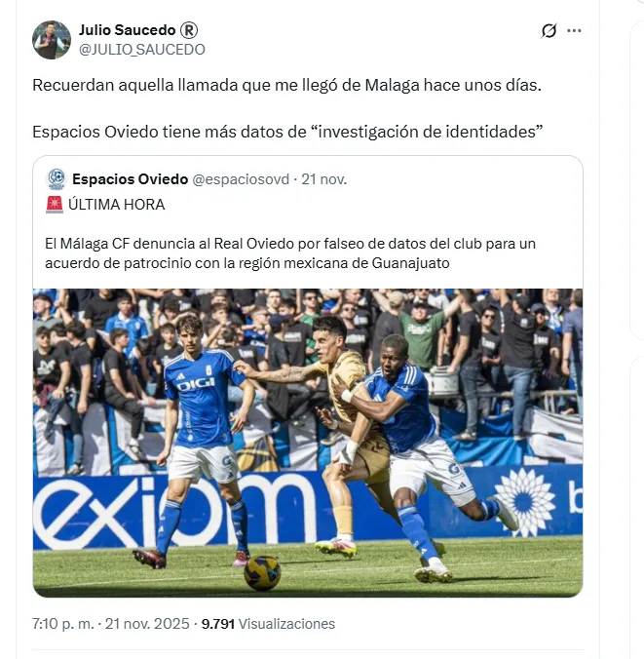Click the @JULIO_SAUCEDO handle
This screenshot has height=659, width=644.
(142, 50)
